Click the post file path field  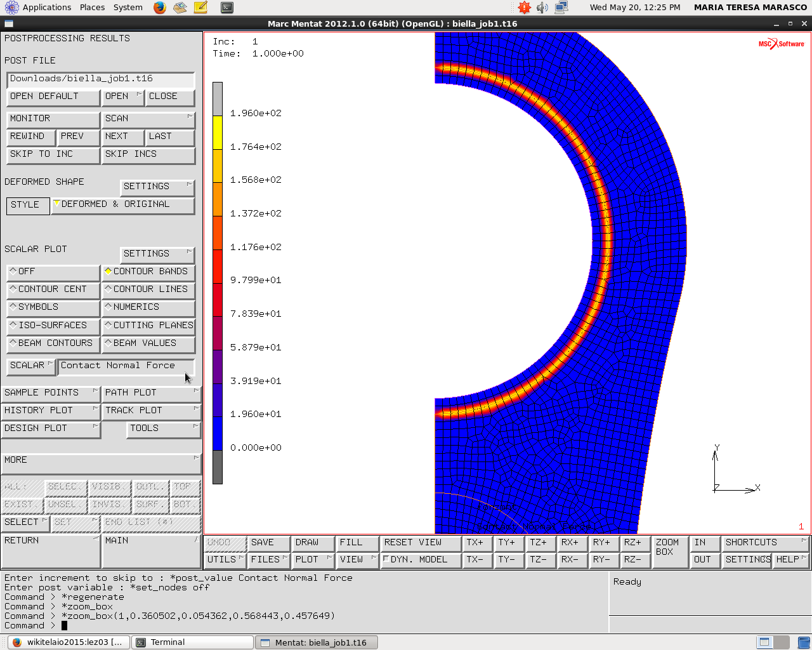pos(101,79)
